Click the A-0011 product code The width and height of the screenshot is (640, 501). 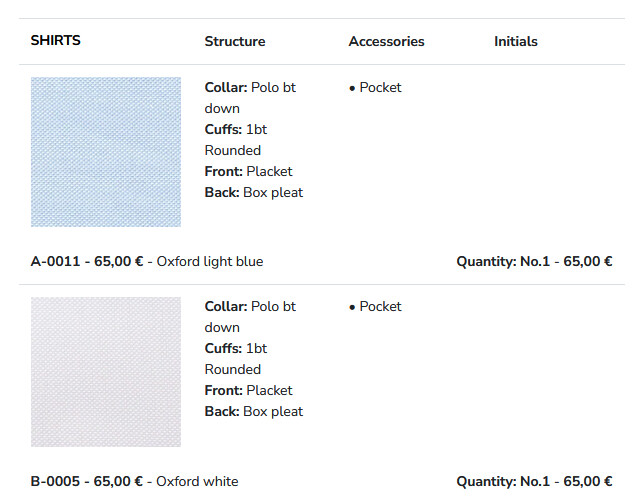55,262
